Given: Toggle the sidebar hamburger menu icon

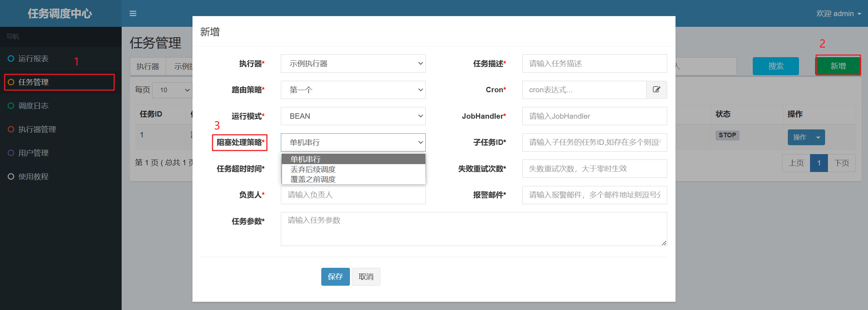Looking at the screenshot, I should [x=133, y=14].
